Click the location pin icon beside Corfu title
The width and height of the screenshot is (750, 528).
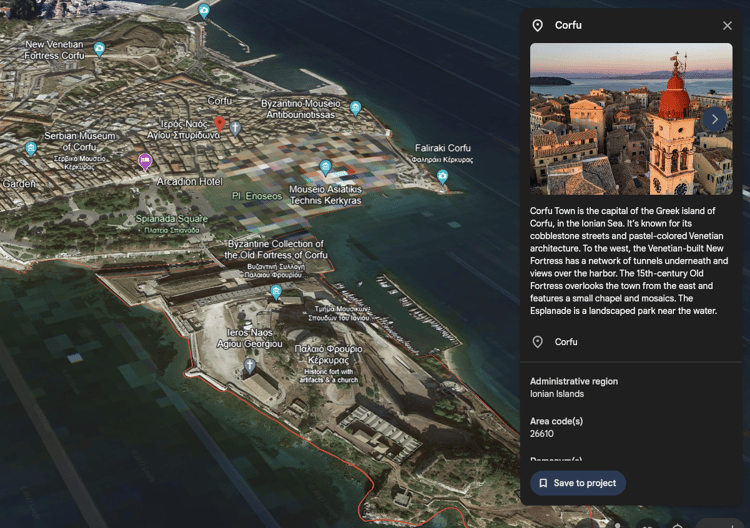click(538, 25)
